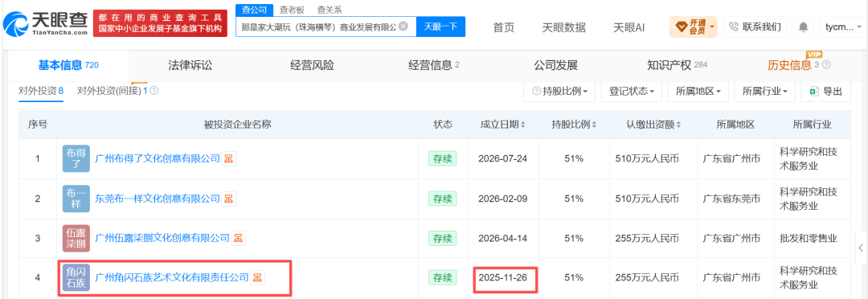
Task: Open the 历史信息 VIP tab
Action: coord(799,65)
